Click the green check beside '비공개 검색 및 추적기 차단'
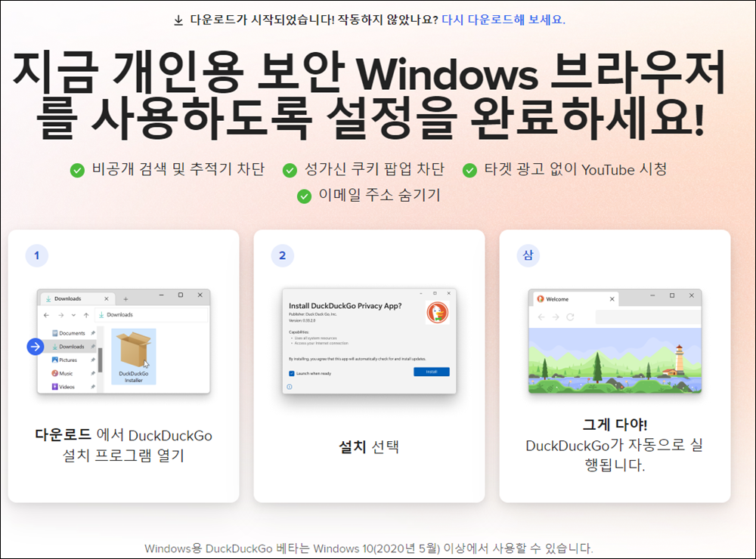756x559 pixels. point(77,170)
